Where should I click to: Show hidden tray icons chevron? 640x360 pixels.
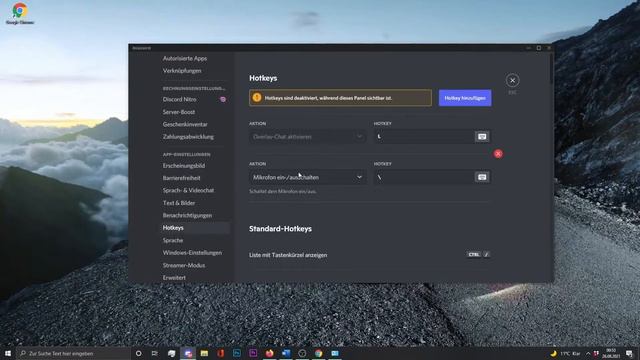coord(588,353)
